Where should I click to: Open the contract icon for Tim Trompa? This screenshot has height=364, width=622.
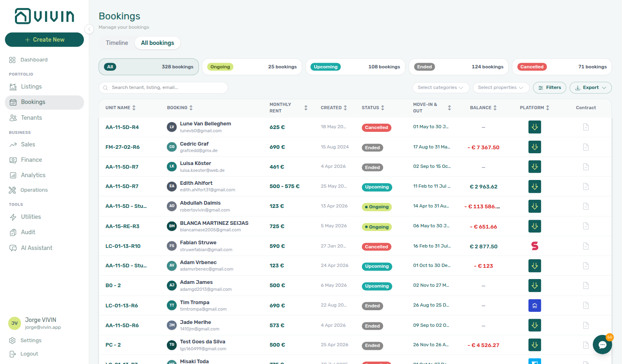[x=586, y=305]
